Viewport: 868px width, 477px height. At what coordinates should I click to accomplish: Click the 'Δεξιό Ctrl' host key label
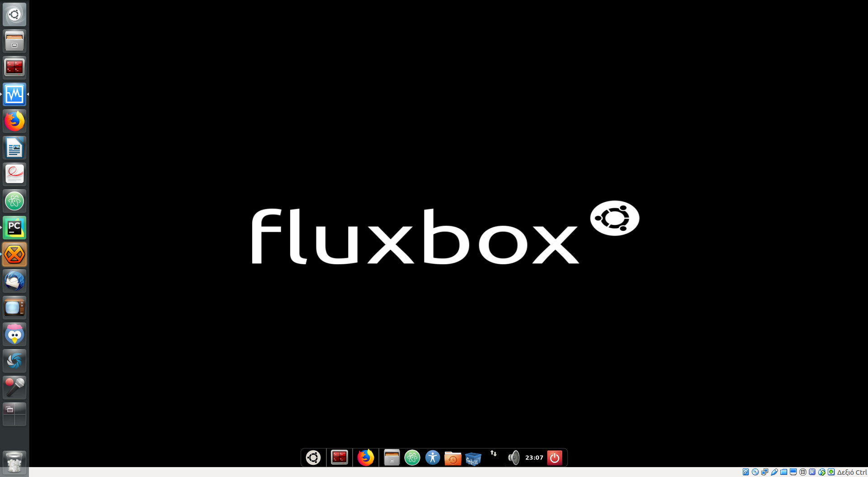852,472
